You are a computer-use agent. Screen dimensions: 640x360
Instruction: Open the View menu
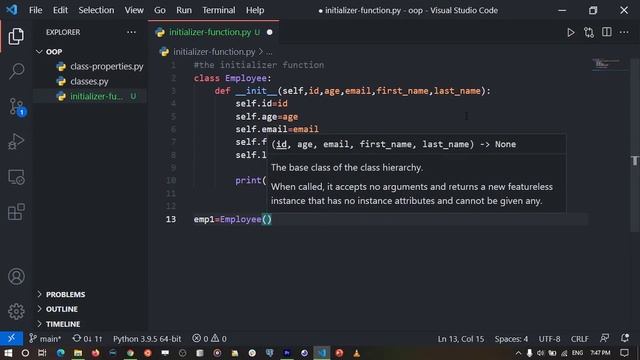pos(134,10)
